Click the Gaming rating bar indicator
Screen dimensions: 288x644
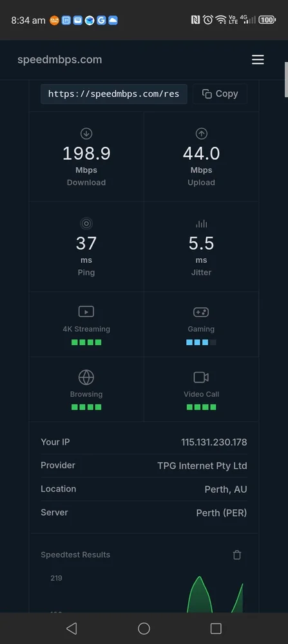click(201, 342)
